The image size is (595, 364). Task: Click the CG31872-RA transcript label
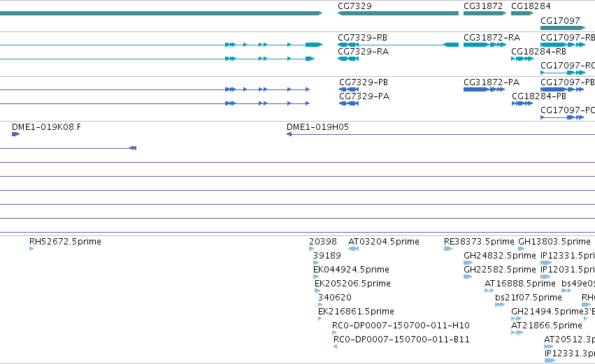[492, 38]
